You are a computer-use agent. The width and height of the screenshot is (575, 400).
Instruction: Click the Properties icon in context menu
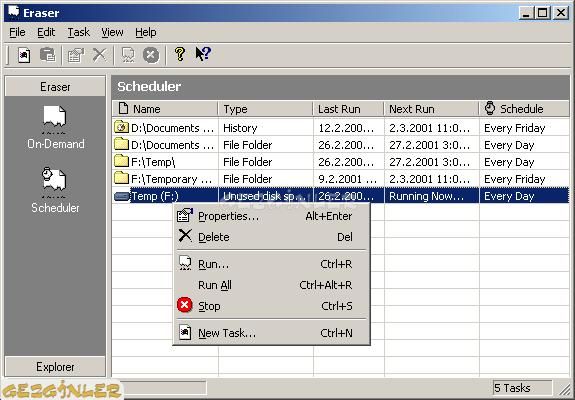click(185, 216)
